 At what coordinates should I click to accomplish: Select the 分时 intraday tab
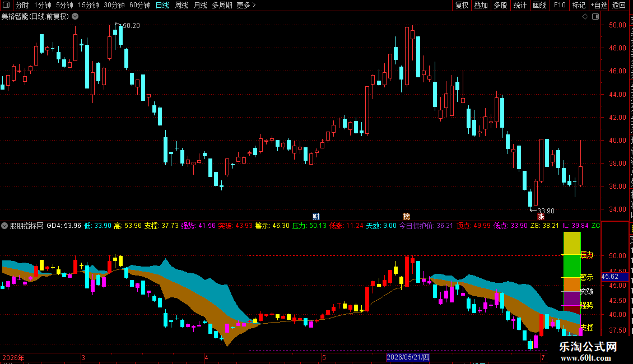pos(22,5)
